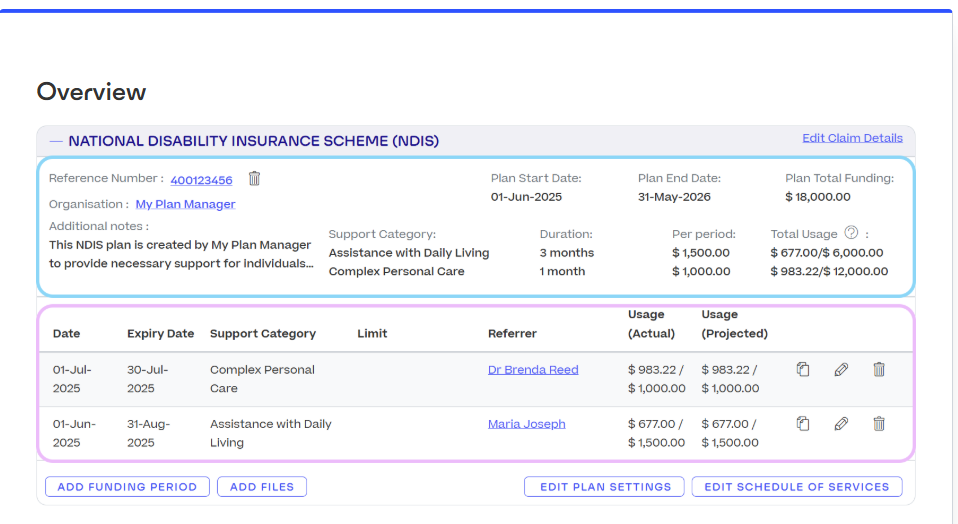Open the My Plan Manager organisation link
Image resolution: width=958 pixels, height=524 pixels.
click(185, 204)
